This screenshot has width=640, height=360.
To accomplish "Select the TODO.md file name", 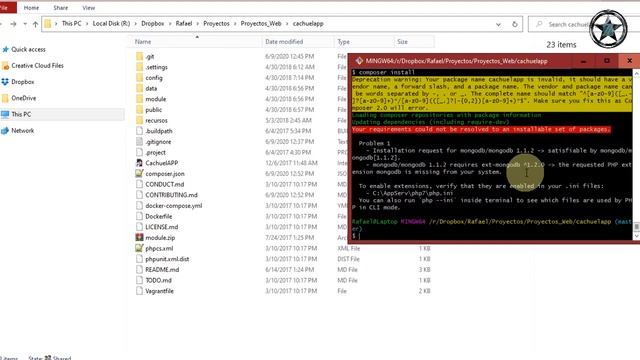I will (158, 280).
